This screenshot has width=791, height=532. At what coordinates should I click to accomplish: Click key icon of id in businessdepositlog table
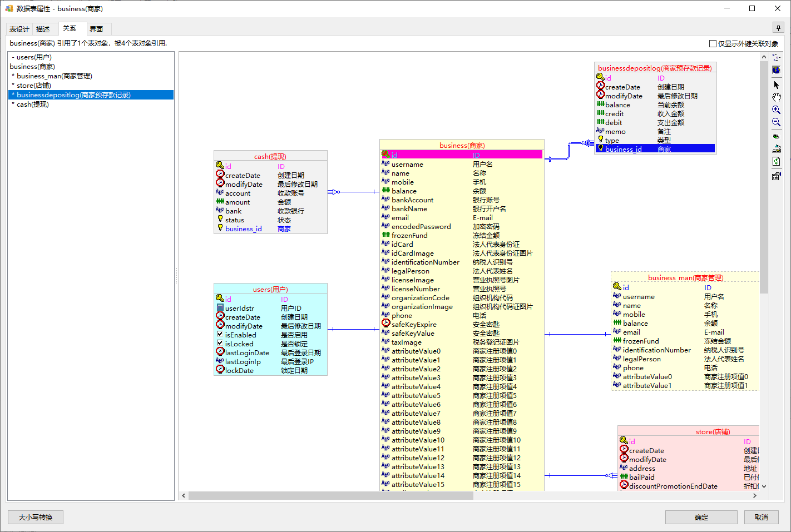(x=600, y=77)
